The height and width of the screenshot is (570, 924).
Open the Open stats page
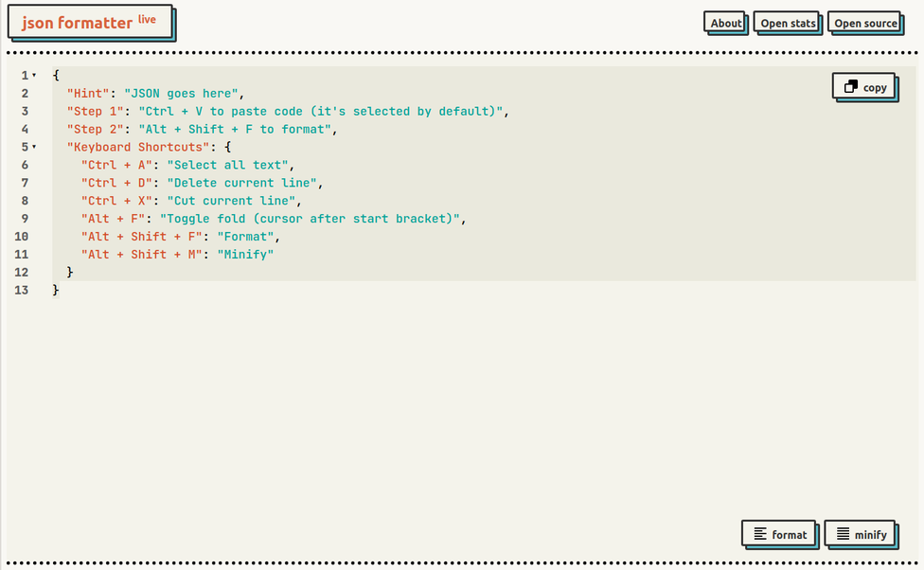point(788,23)
